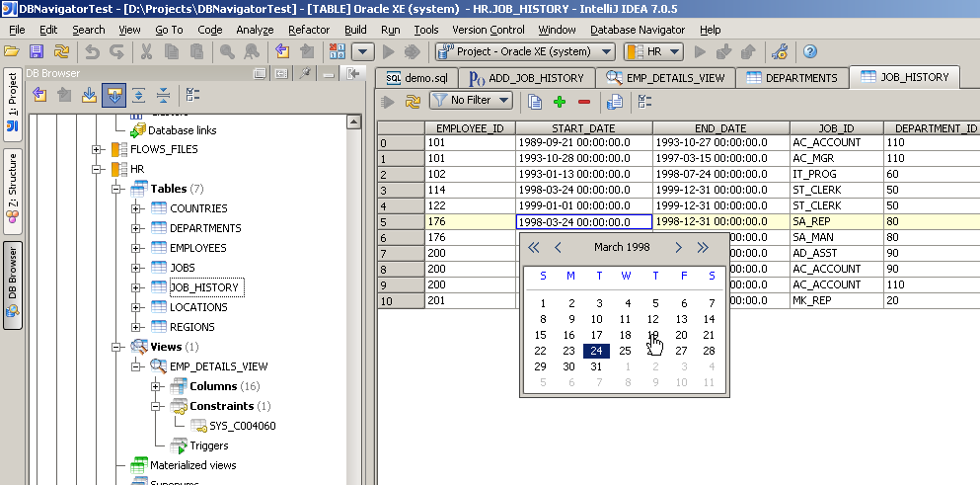Collapse all nodes in the DB Browser
Image resolution: width=980 pixels, height=485 pixels.
[163, 95]
